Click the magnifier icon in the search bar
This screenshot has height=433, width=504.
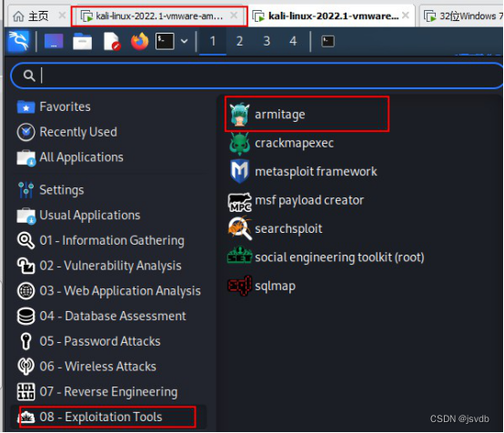point(29,76)
